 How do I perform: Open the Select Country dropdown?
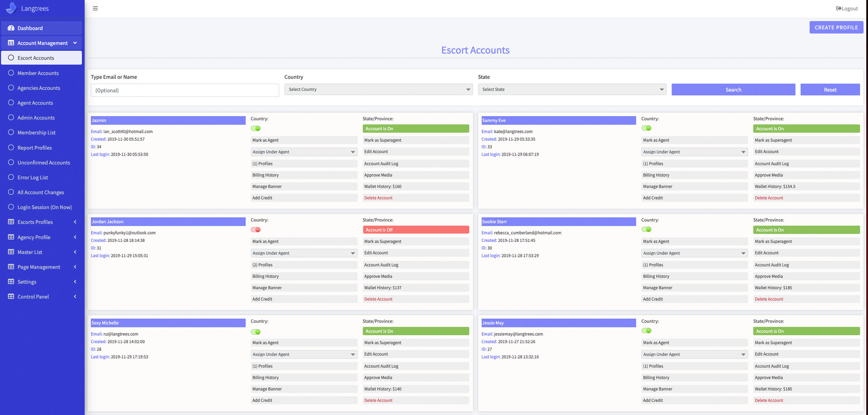(378, 89)
